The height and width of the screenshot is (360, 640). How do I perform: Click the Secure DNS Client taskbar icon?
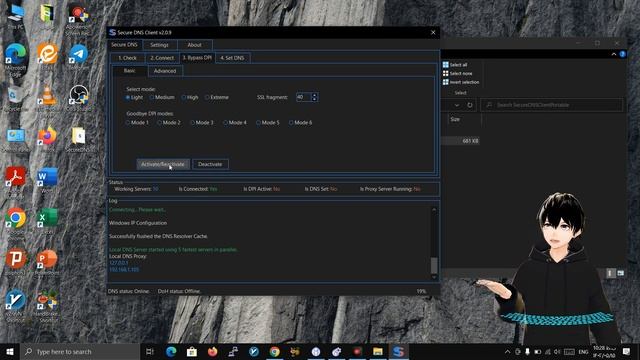click(398, 351)
